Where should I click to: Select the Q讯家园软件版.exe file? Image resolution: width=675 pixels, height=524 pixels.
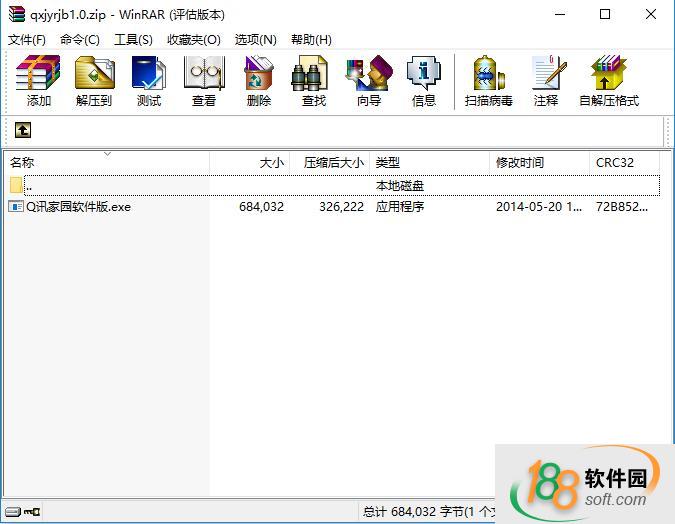click(x=78, y=207)
